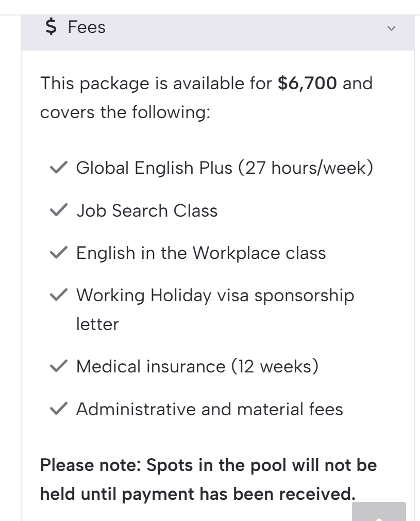This screenshot has height=521, width=420.
Task: Click the English in the Workplace class text
Action: pyautogui.click(x=201, y=253)
